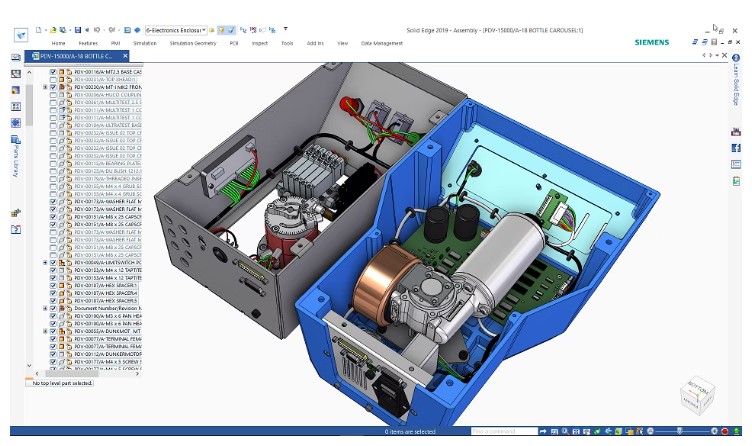Click the Save icon in quick access toolbar
This screenshot has height=446, width=752.
click(78, 30)
